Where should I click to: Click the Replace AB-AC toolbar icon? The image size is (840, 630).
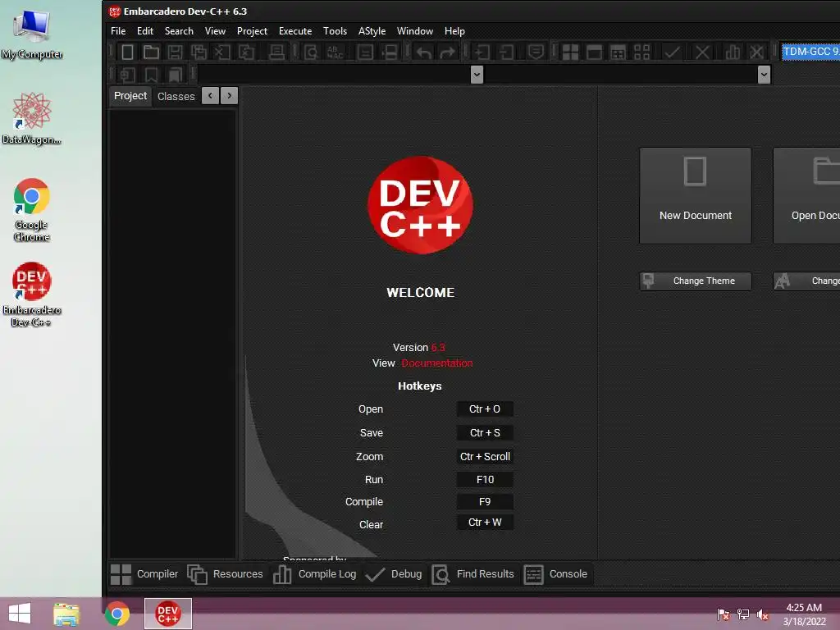[x=336, y=52]
